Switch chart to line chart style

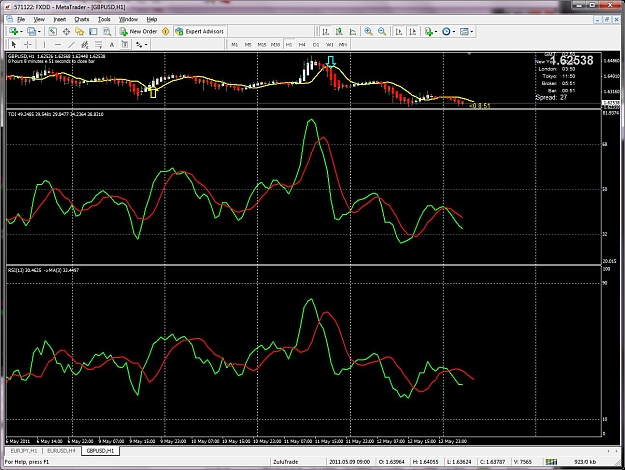click(353, 31)
